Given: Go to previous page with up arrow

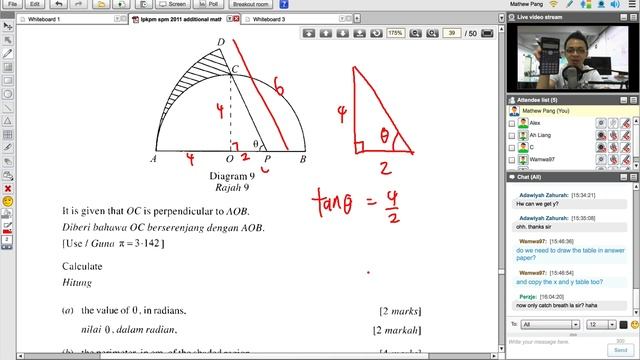Looking at the screenshot, I should tap(325, 33).
